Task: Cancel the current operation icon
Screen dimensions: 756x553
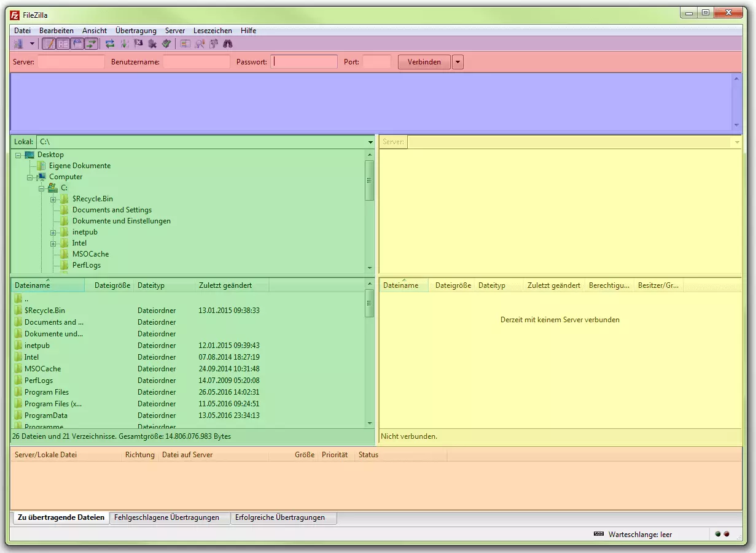Action: [138, 44]
